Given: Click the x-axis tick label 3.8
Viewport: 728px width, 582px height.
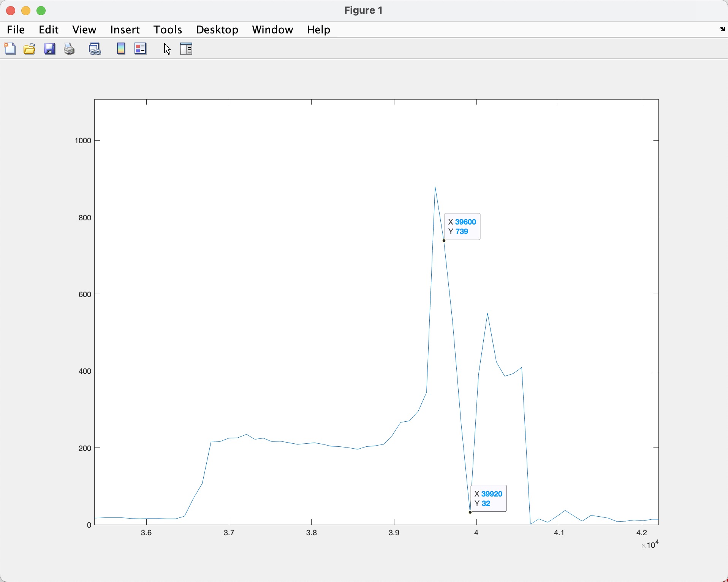Looking at the screenshot, I should pyautogui.click(x=312, y=533).
